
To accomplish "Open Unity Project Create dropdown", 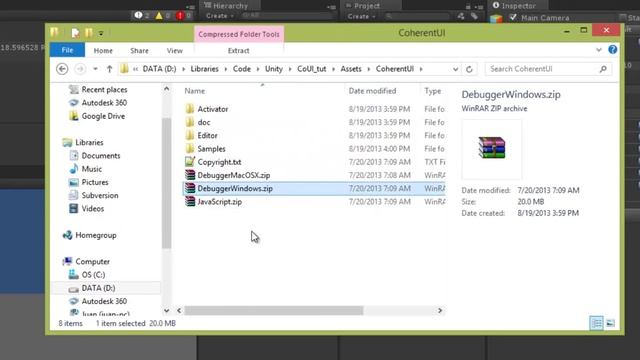I will pos(361,16).
